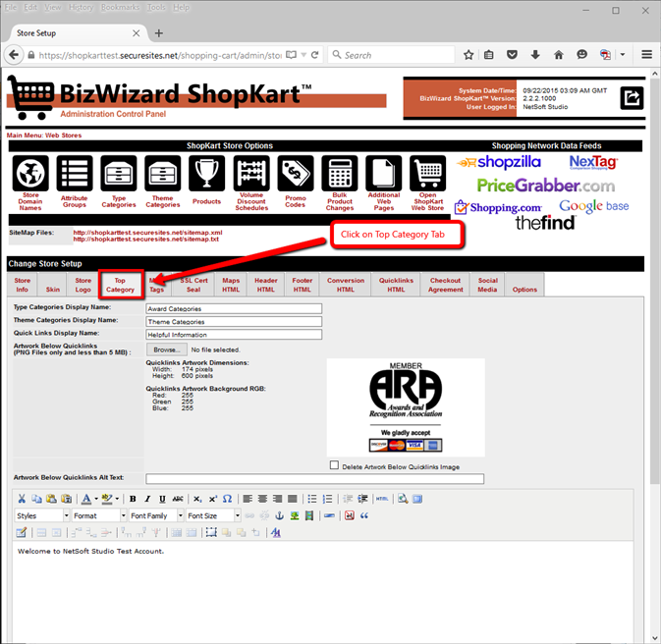
Task: Toggle Bold formatting in editor
Action: pos(133,499)
